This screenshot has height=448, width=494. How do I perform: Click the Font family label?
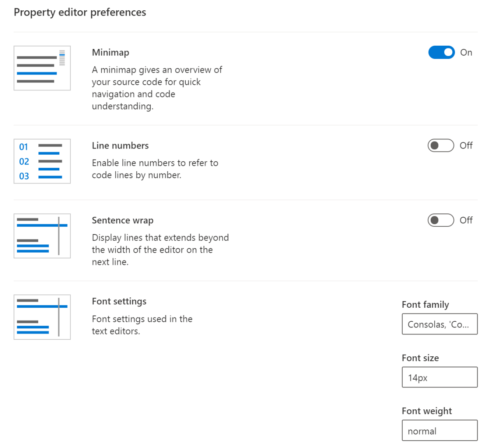click(425, 304)
